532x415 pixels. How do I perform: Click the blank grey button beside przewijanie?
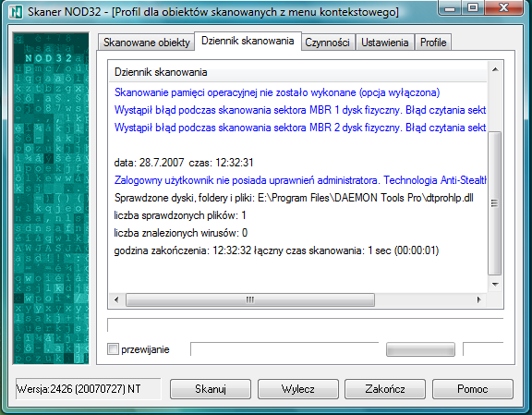pyautogui.click(x=420, y=349)
